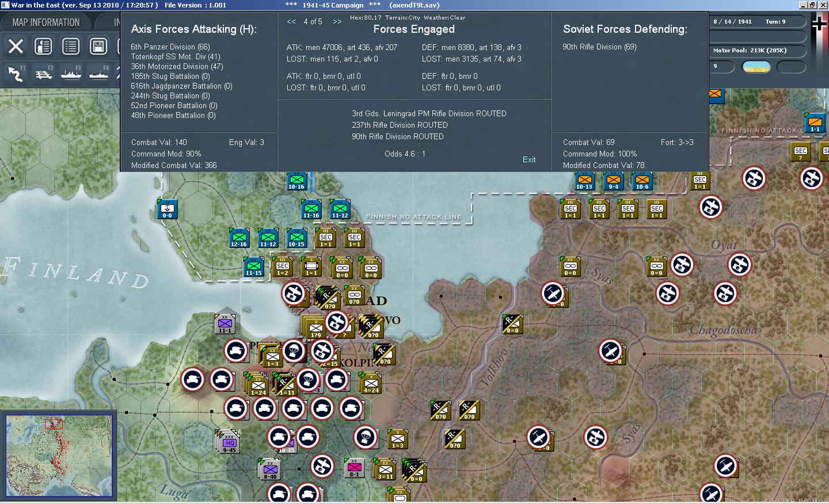Go to previous battle report with << arrow
Screen dimensions: 829x504
tap(291, 21)
